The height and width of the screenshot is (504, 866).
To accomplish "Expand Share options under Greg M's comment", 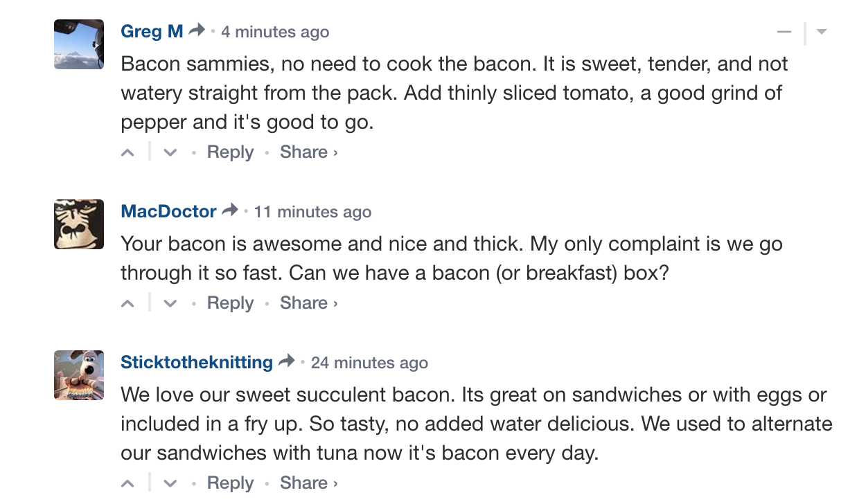I will 308,152.
